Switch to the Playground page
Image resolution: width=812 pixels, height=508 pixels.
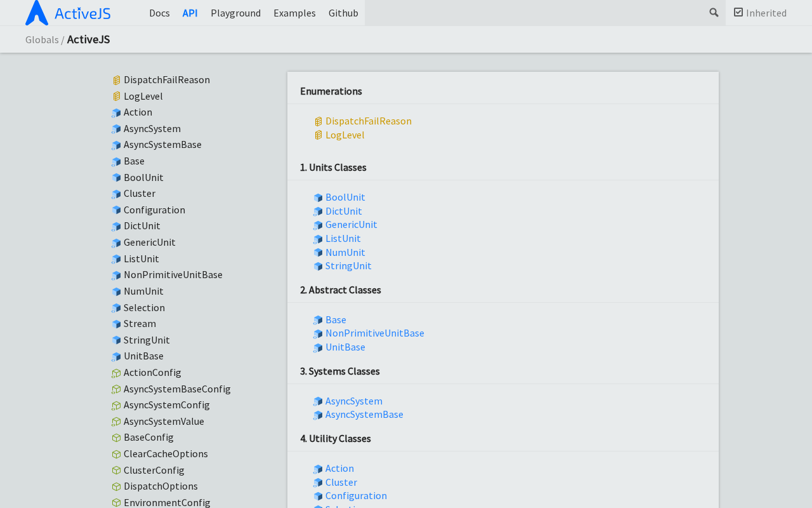[x=235, y=13]
